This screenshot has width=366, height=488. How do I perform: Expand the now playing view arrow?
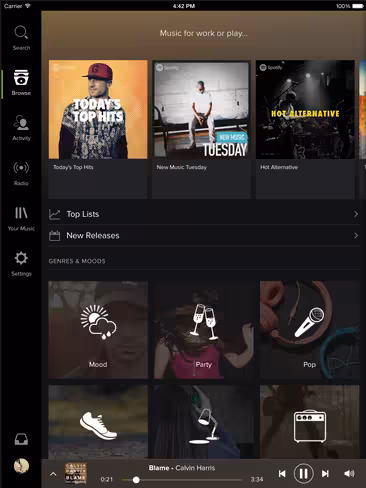pos(53,474)
